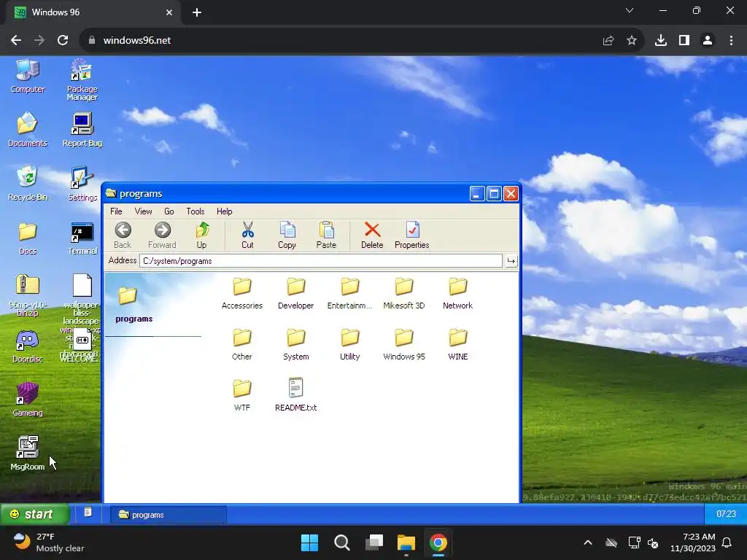This screenshot has height=560, width=747.
Task: Open the Tools menu
Action: pyautogui.click(x=196, y=211)
